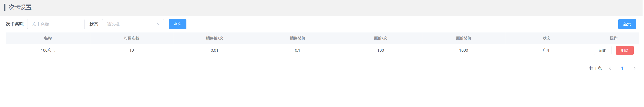Click the 名称 column header
Screen dimensions: 644x107
click(48, 38)
